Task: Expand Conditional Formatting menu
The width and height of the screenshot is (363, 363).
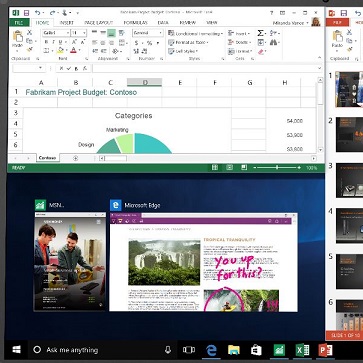Action: tap(195, 34)
